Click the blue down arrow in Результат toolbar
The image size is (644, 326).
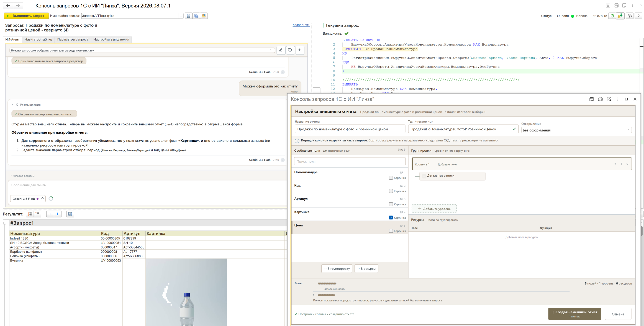57,214
